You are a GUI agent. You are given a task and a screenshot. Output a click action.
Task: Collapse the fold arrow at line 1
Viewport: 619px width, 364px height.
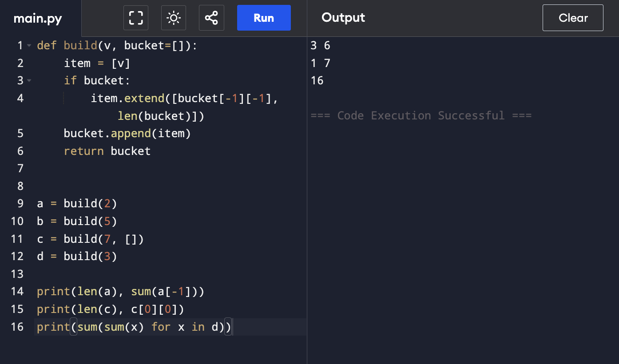coord(29,46)
